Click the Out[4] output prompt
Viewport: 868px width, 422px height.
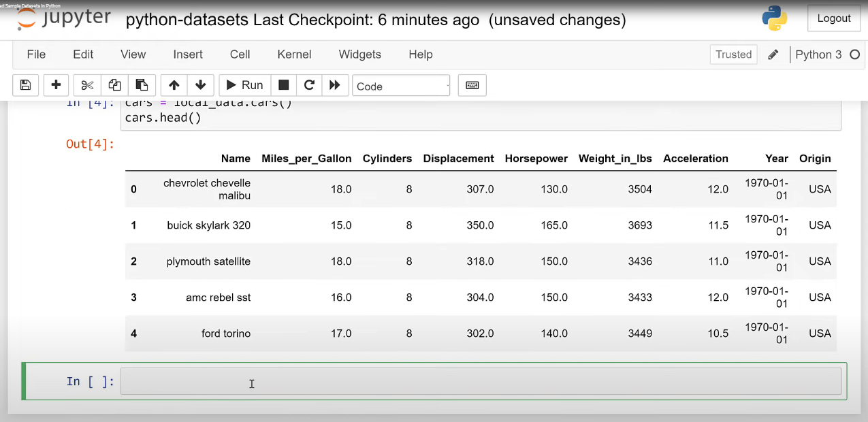(x=90, y=144)
